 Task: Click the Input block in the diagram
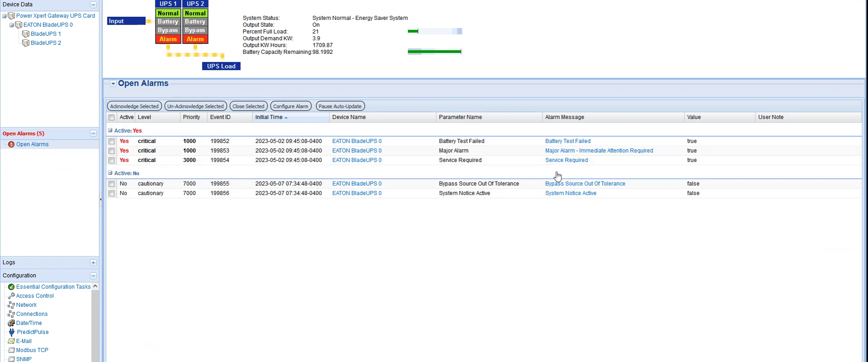point(126,21)
